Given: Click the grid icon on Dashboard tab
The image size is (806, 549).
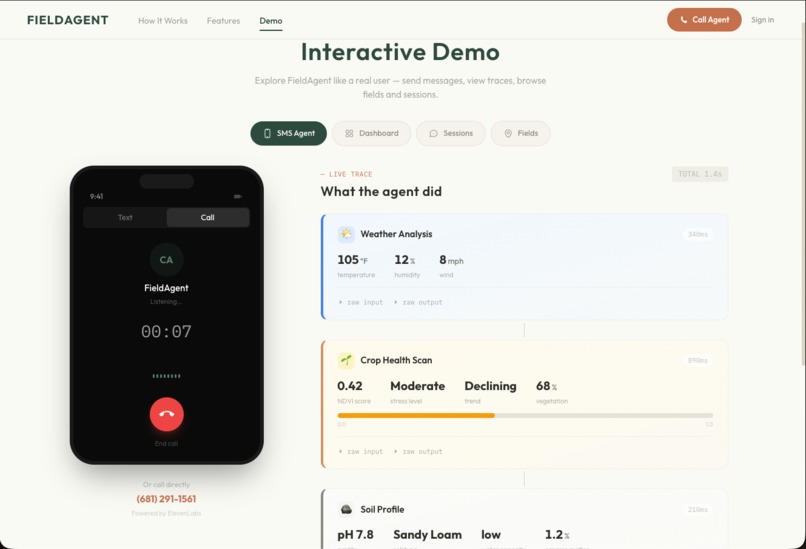Looking at the screenshot, I should point(349,133).
